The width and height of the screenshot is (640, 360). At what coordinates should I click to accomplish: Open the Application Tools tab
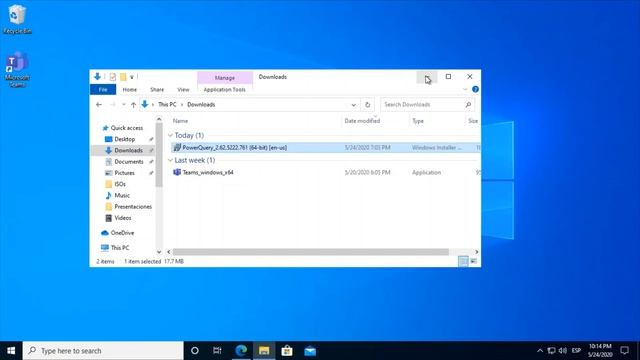224,89
